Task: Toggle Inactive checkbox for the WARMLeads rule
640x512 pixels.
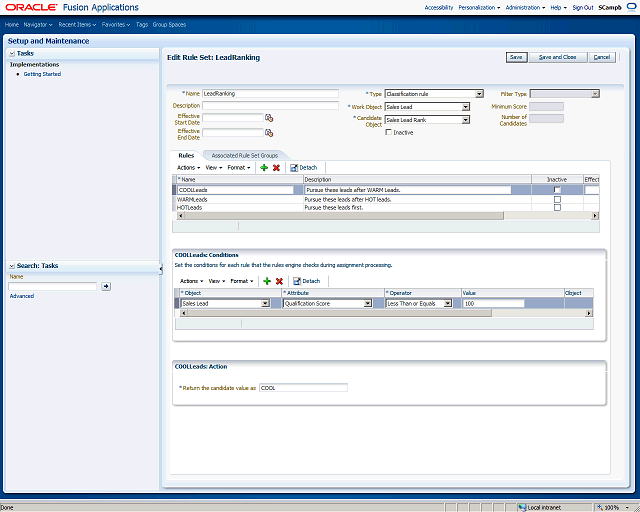Action: tap(557, 200)
